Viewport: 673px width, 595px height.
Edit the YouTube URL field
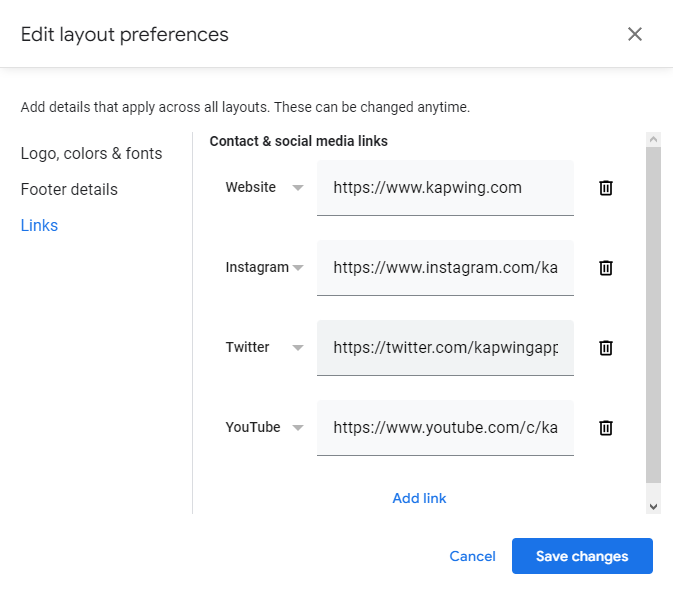445,427
